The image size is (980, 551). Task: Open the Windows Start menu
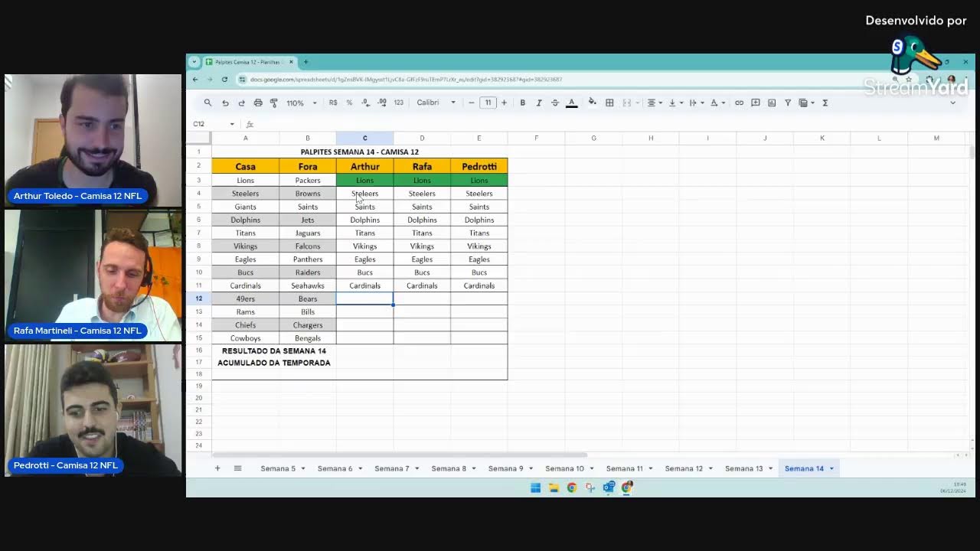(535, 487)
